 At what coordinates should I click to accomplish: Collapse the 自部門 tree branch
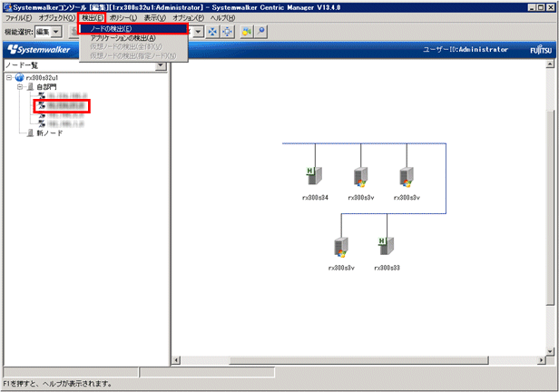point(20,86)
